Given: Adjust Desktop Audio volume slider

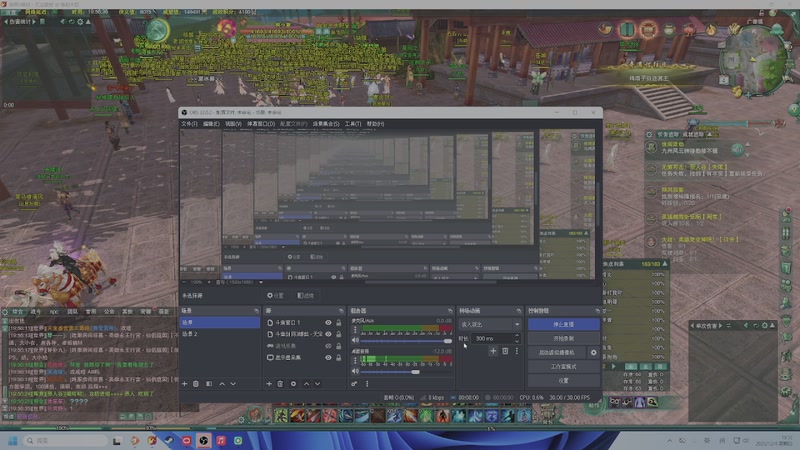Looking at the screenshot, I should pyautogui.click(x=406, y=372).
